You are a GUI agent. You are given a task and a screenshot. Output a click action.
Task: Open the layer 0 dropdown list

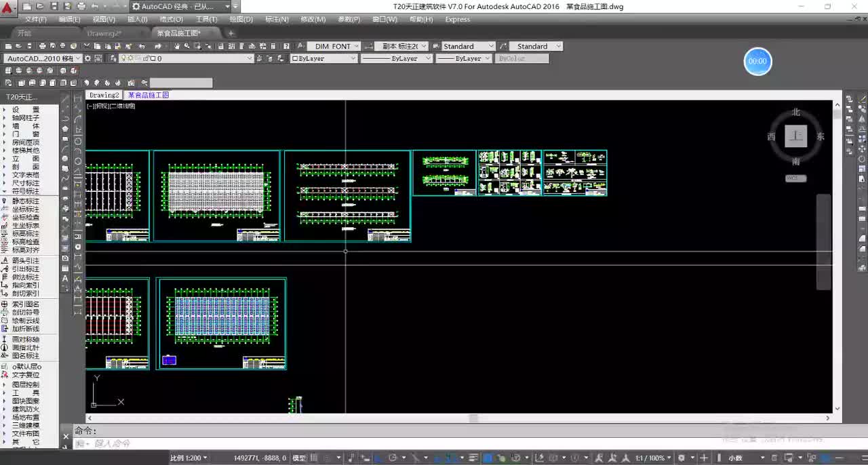pyautogui.click(x=186, y=58)
